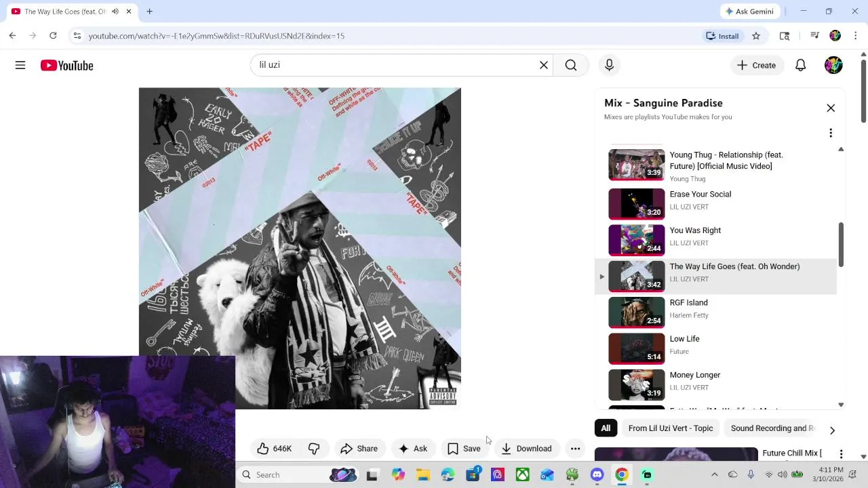Open Microsoft Edge from taskbar
Image resolution: width=868 pixels, height=488 pixels.
click(x=448, y=475)
